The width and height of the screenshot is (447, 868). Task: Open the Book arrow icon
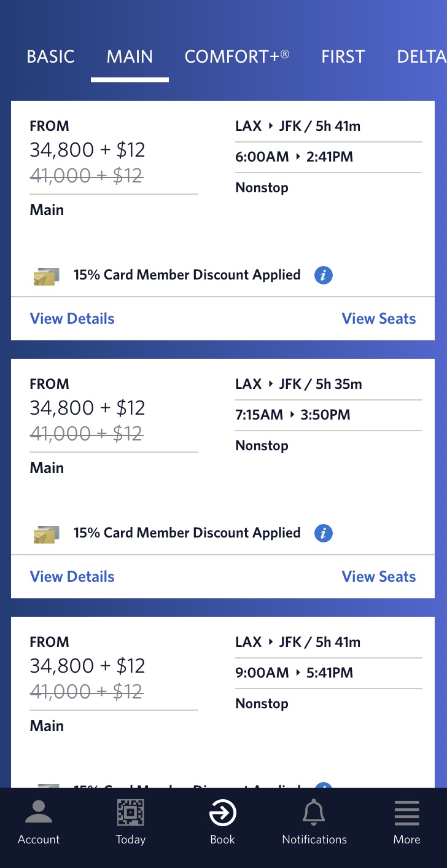pyautogui.click(x=222, y=814)
